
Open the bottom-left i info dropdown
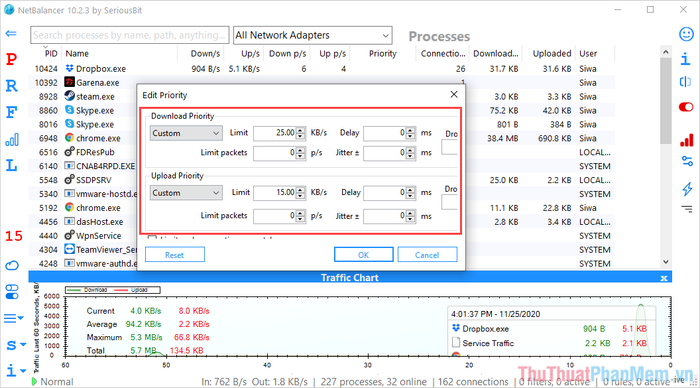[x=16, y=370]
